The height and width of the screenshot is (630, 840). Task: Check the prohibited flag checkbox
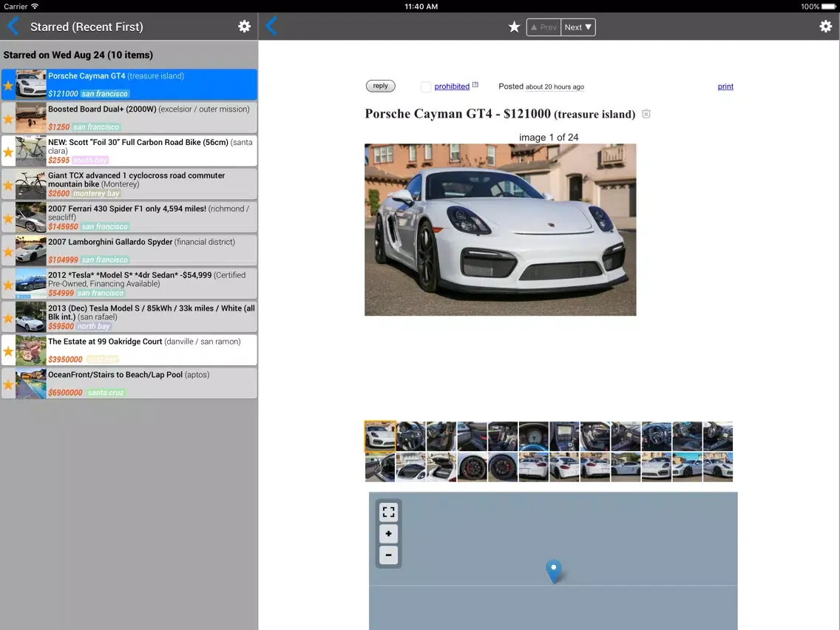click(426, 87)
